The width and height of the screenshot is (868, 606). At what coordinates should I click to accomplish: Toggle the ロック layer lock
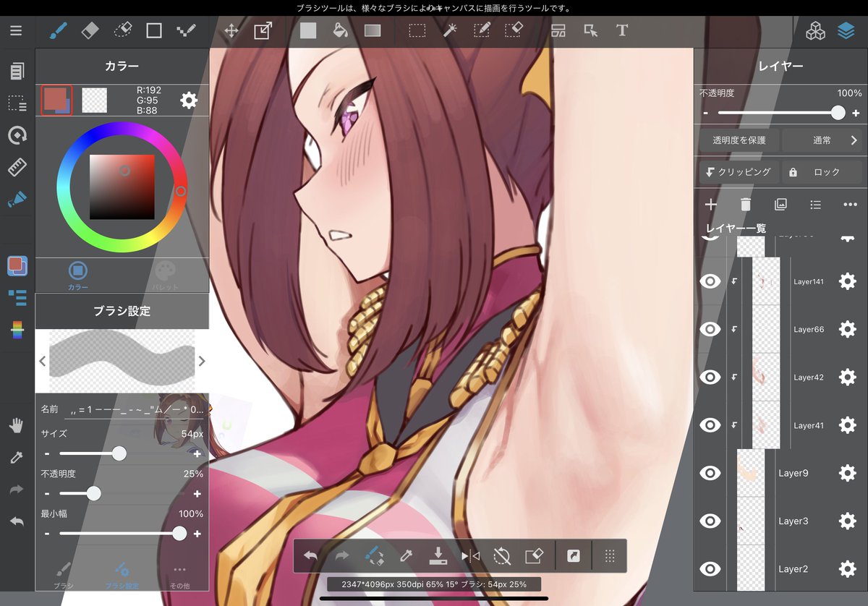822,172
